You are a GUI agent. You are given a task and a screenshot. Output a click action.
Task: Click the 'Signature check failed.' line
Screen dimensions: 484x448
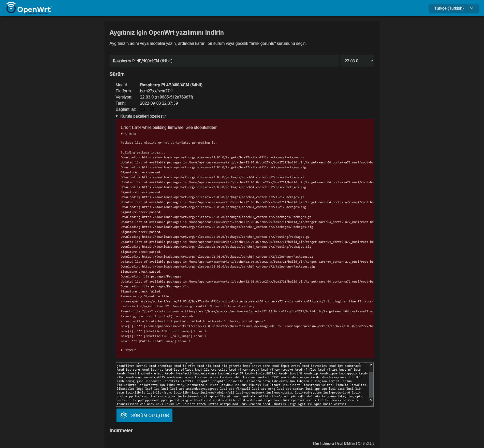pyautogui.click(x=141, y=291)
